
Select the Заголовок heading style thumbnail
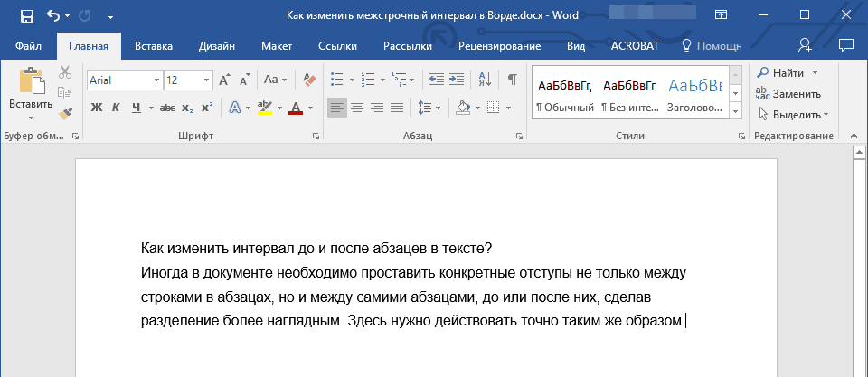[693, 94]
